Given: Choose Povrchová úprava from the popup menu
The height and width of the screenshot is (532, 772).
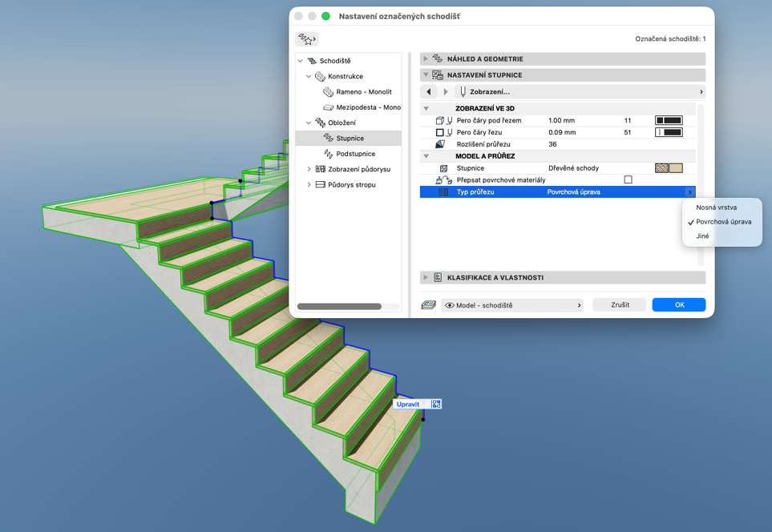Looking at the screenshot, I should click(x=723, y=222).
